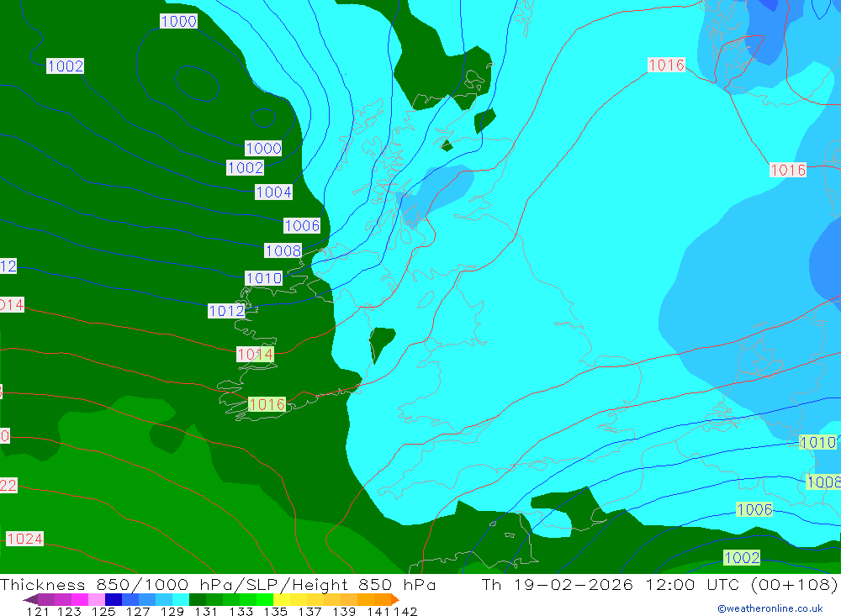Click legend value 129
The width and height of the screenshot is (841, 616).
(x=172, y=612)
